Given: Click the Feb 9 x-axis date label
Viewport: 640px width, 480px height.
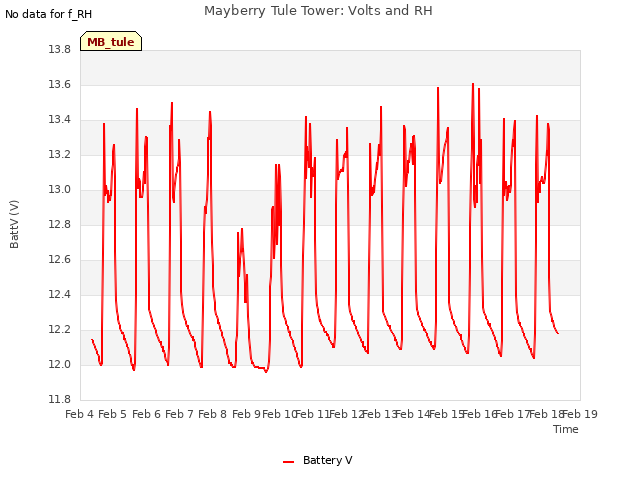Looking at the screenshot, I should click(246, 414).
